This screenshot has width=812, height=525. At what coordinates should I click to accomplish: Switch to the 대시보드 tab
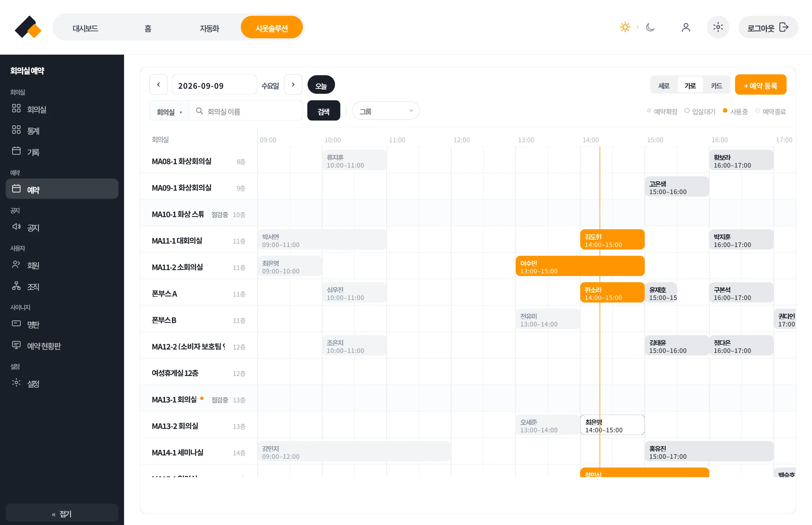coord(85,28)
